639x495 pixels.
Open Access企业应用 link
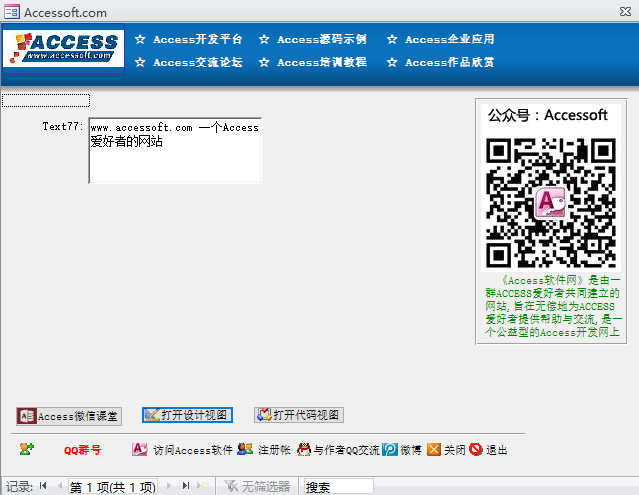pyautogui.click(x=450, y=40)
